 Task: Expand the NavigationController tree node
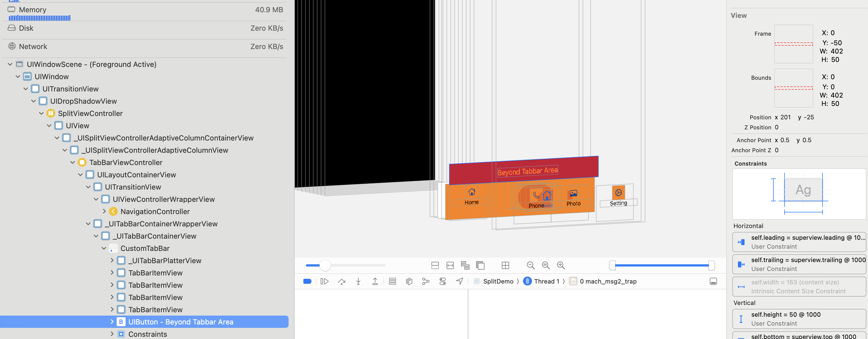(x=104, y=211)
